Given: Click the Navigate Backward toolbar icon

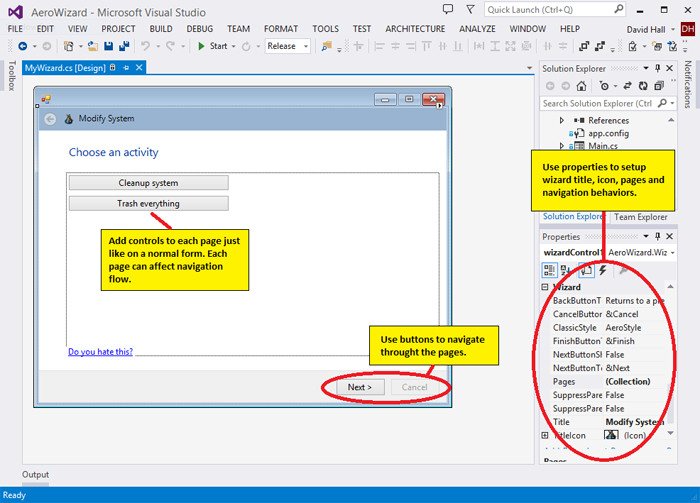Looking at the screenshot, I should point(22,46).
